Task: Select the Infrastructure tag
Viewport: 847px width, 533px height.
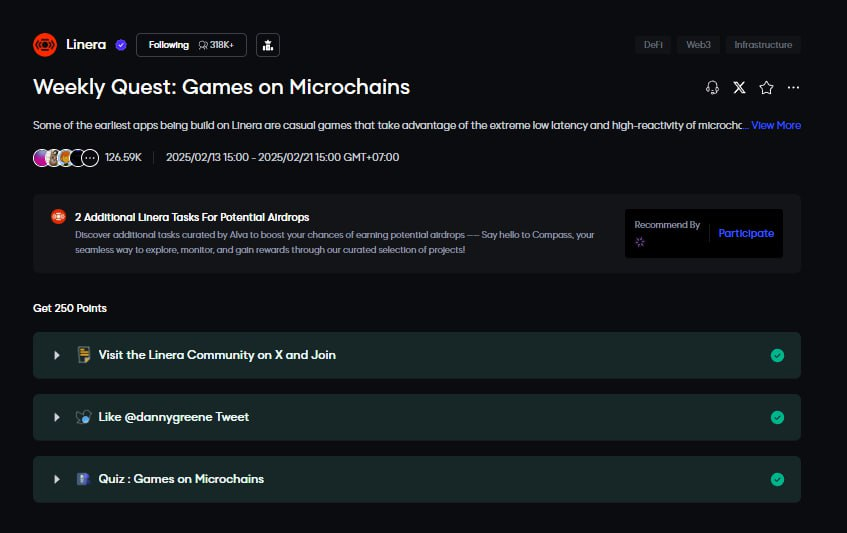Action: [x=763, y=45]
